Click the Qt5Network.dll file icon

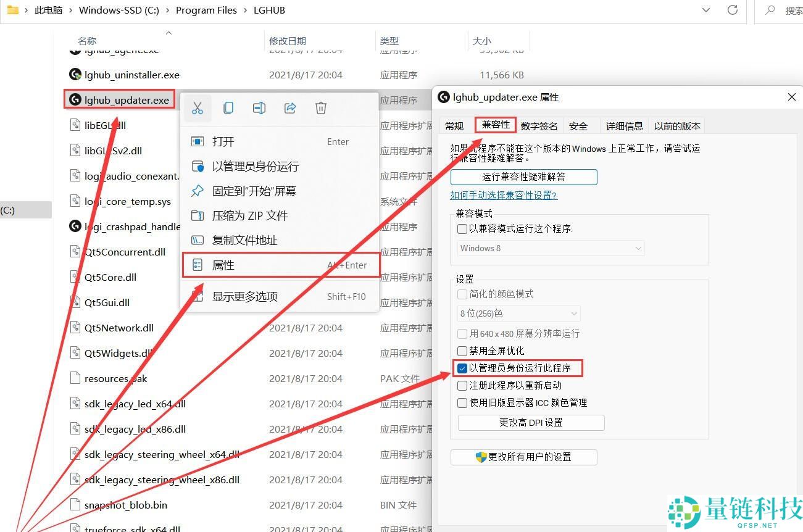click(75, 328)
